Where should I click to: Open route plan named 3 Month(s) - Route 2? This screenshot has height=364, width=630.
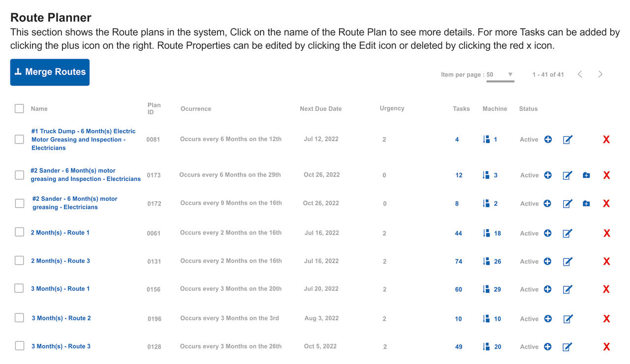tap(62, 318)
